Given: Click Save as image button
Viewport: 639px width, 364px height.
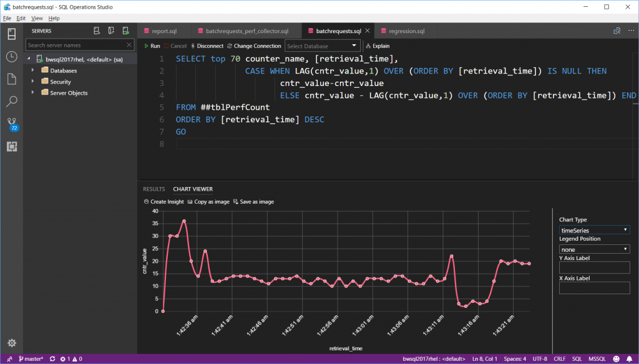Looking at the screenshot, I should point(253,202).
